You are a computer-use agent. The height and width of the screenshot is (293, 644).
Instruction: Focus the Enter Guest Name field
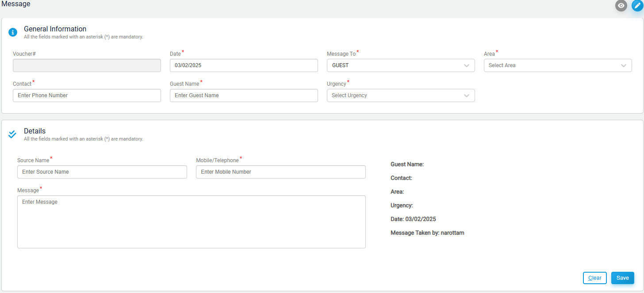[244, 95]
